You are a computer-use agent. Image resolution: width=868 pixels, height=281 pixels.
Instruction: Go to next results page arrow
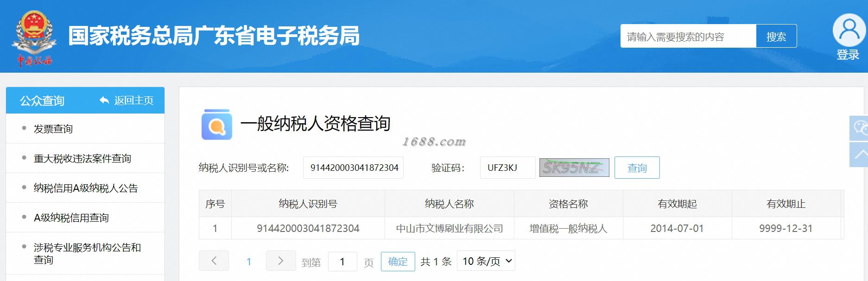[x=281, y=261]
